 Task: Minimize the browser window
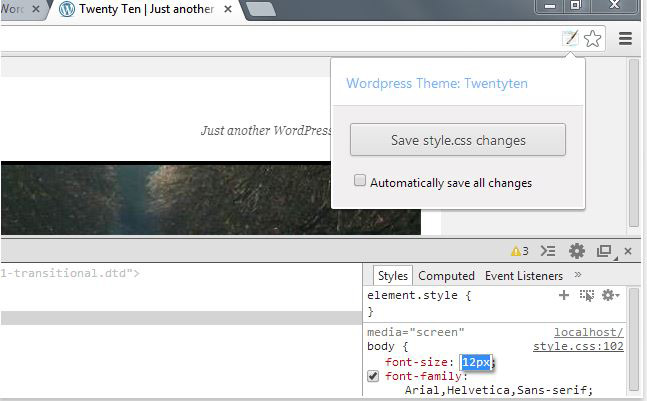tap(550, 6)
